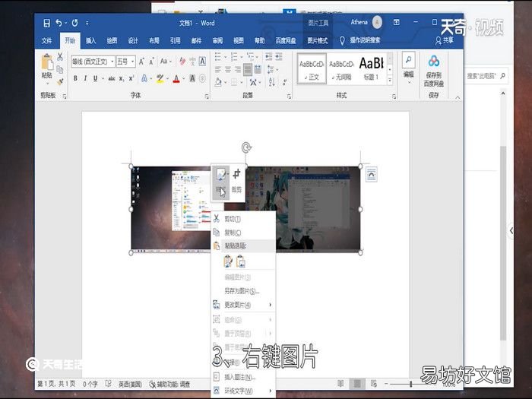Toggle Bold formatting

tap(75, 79)
